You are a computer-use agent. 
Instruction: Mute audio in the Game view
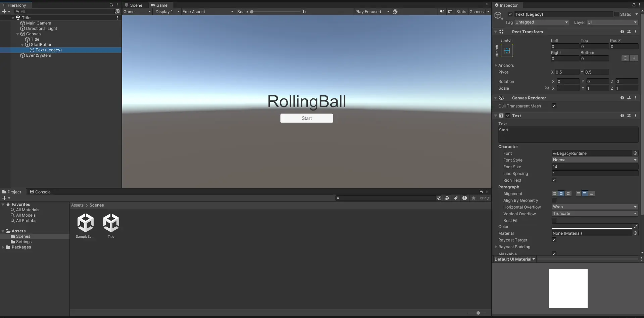[441, 11]
